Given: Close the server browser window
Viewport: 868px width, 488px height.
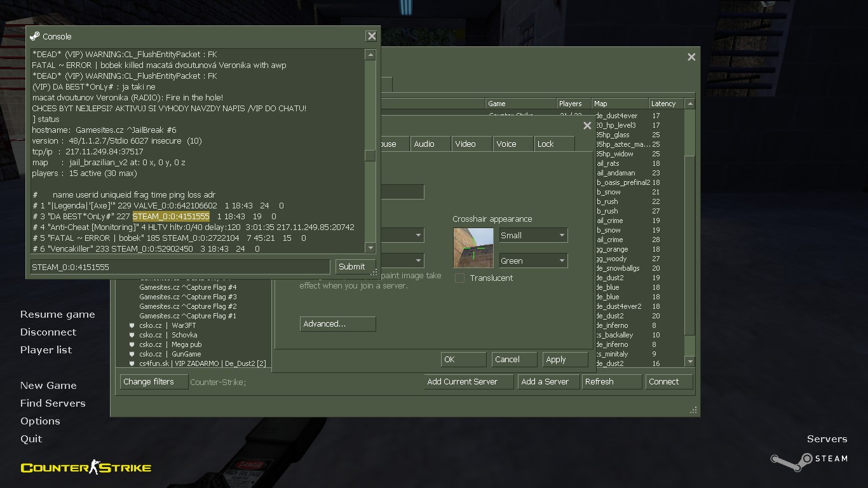Looking at the screenshot, I should (691, 57).
